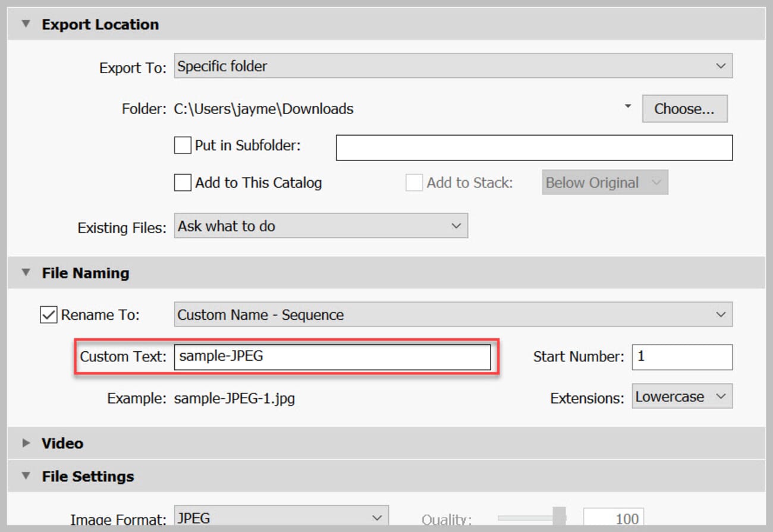
Task: Collapse the File Naming section
Action: pos(26,273)
